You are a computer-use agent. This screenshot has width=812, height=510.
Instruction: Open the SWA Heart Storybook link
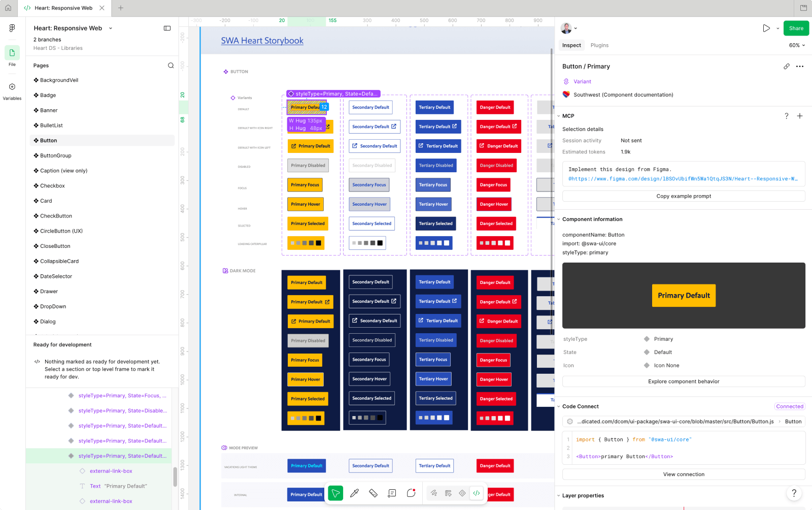click(262, 41)
